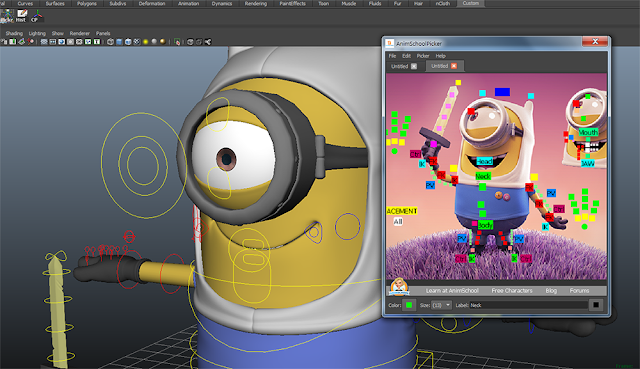Click the Hist shelf icon
This screenshot has height=369, width=640.
pos(21,16)
